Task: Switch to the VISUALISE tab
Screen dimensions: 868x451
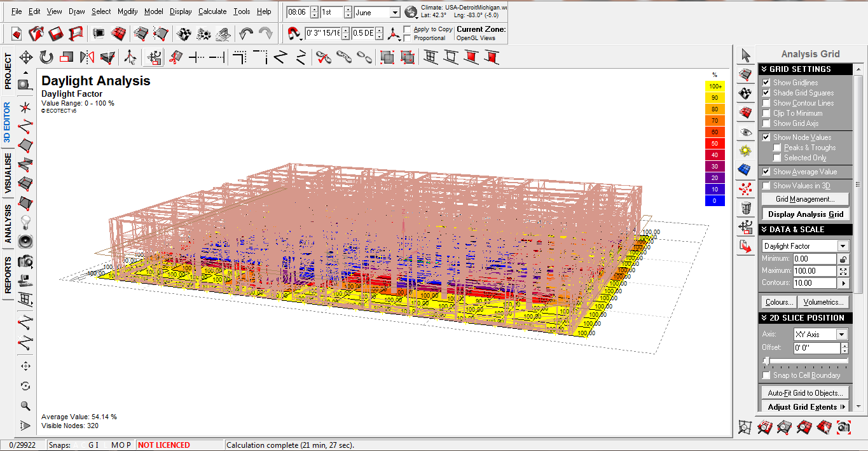Action: coord(8,173)
